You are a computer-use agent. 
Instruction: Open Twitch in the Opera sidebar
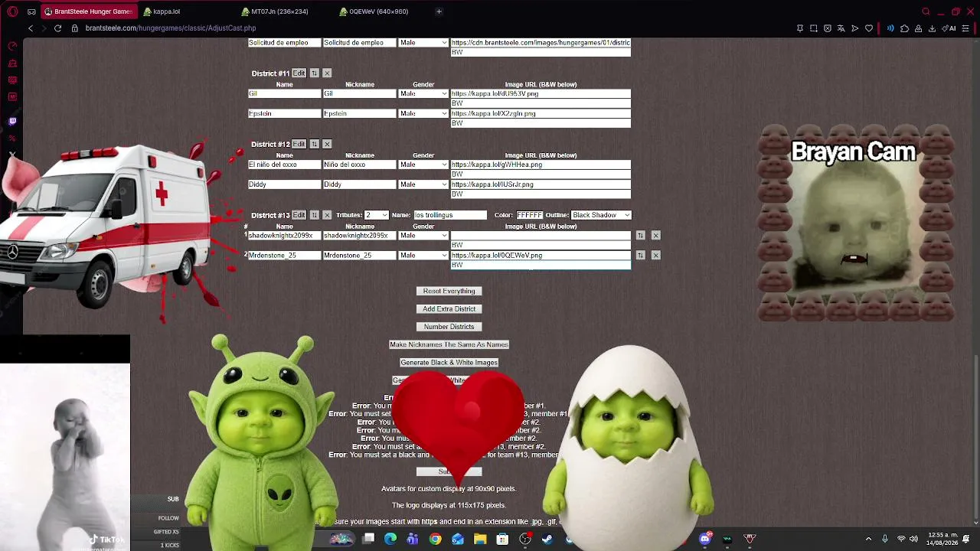12,121
